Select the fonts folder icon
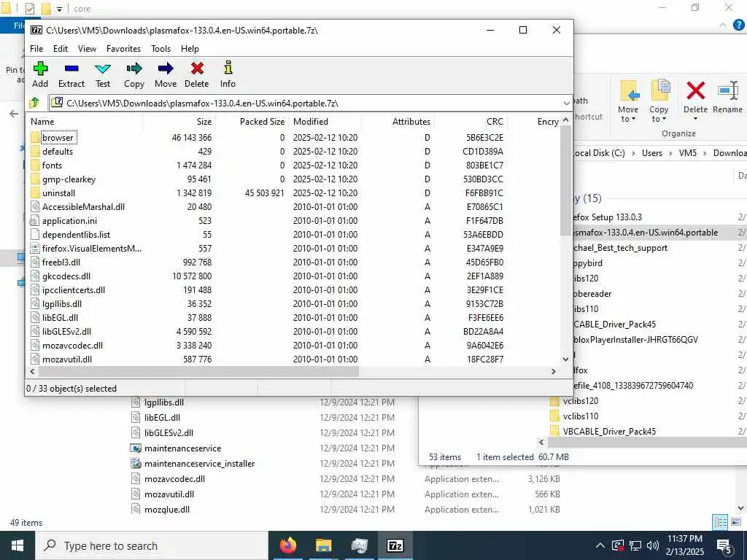 [35, 166]
